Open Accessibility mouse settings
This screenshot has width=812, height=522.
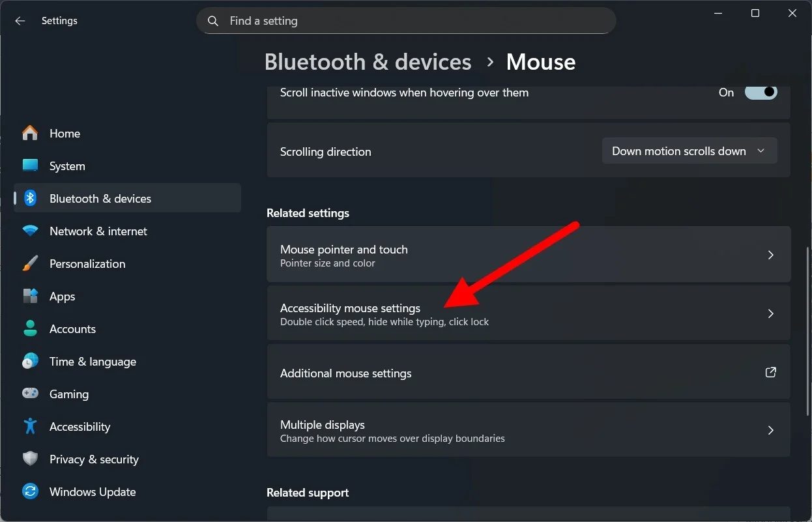[529, 313]
